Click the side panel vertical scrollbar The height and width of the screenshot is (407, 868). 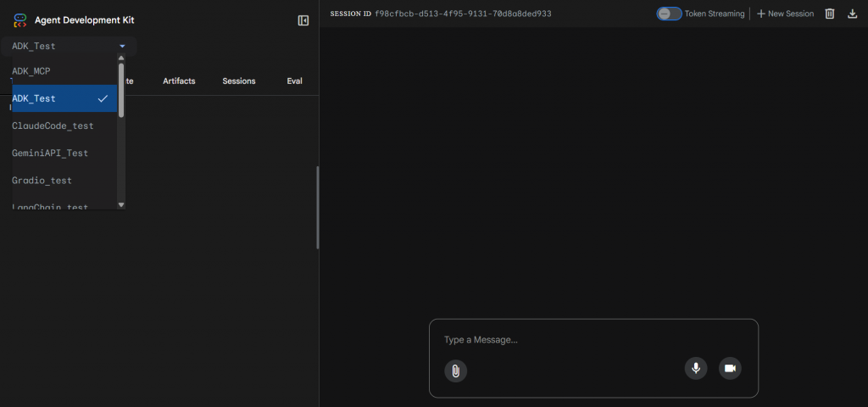(317, 208)
